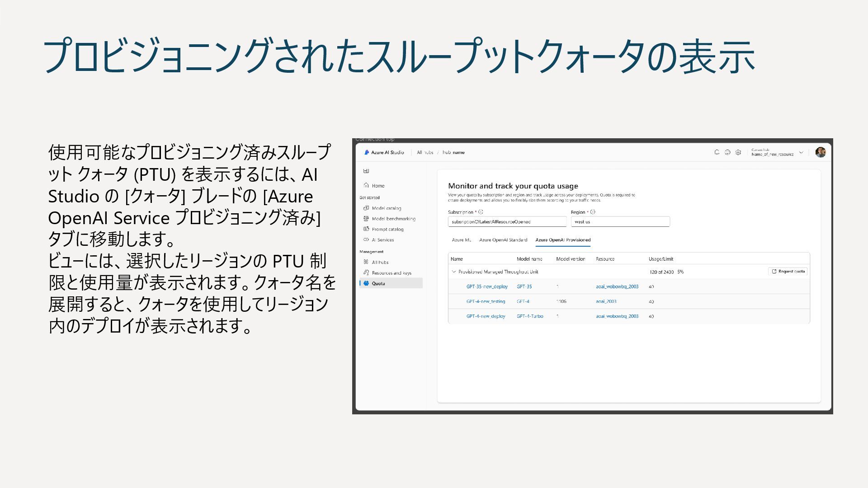868x488 pixels.
Task: Open the settings gear icon
Action: point(738,152)
